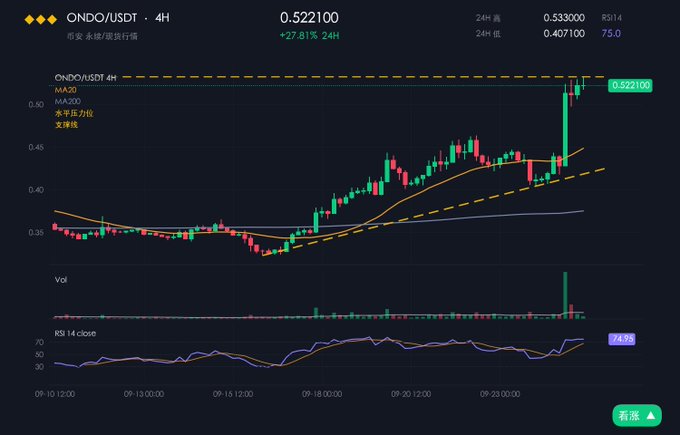Click the 24H high value 0.533000
Image resolution: width=680 pixels, height=435 pixels.
564,18
